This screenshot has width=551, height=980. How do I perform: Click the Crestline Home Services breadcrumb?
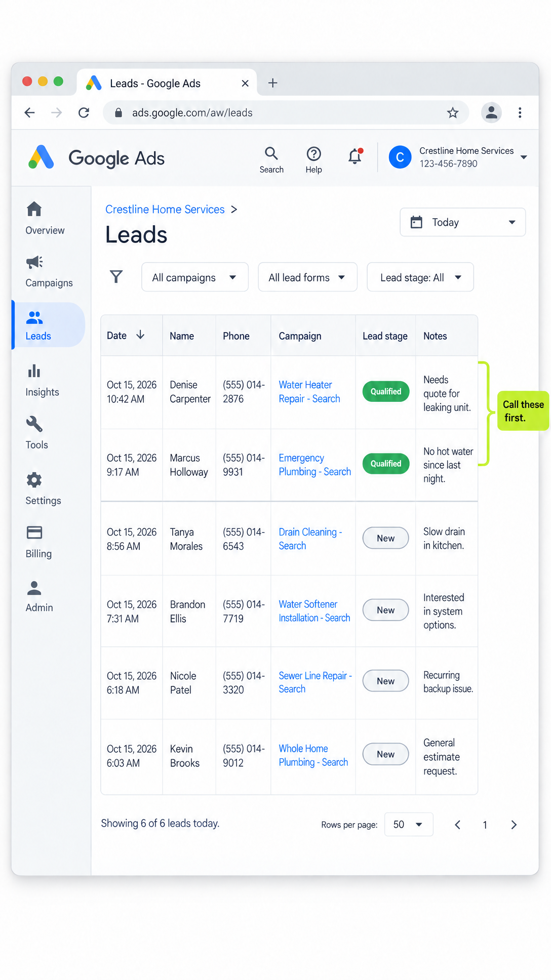point(165,209)
